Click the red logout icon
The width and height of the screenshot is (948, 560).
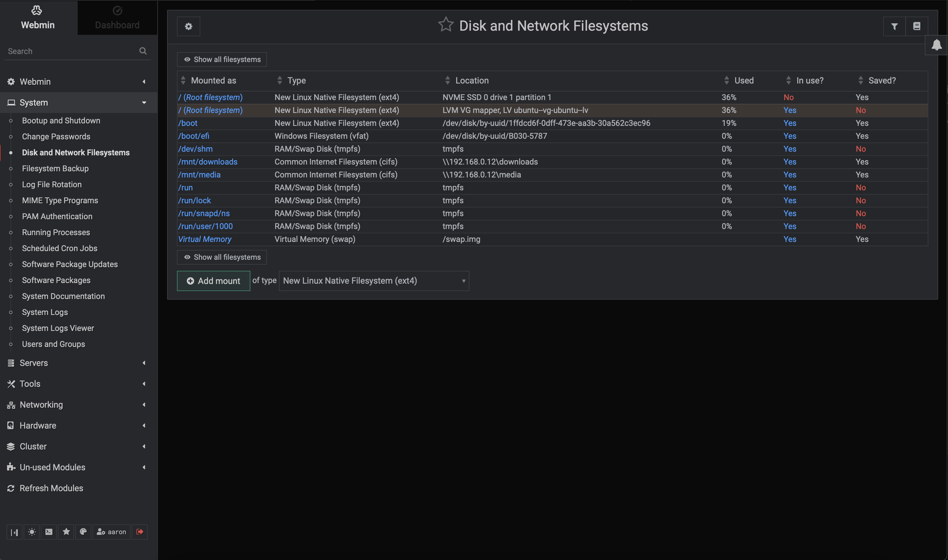pyautogui.click(x=140, y=532)
